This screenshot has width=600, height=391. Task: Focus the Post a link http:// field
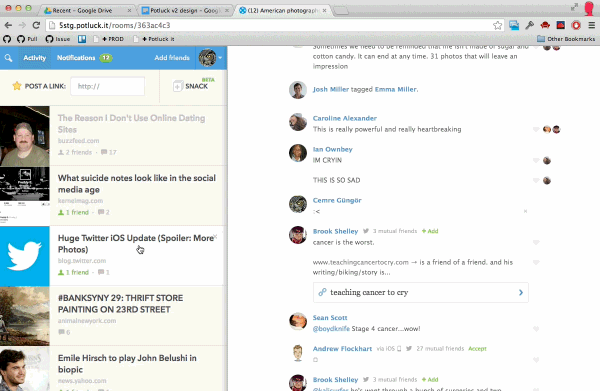pos(108,86)
